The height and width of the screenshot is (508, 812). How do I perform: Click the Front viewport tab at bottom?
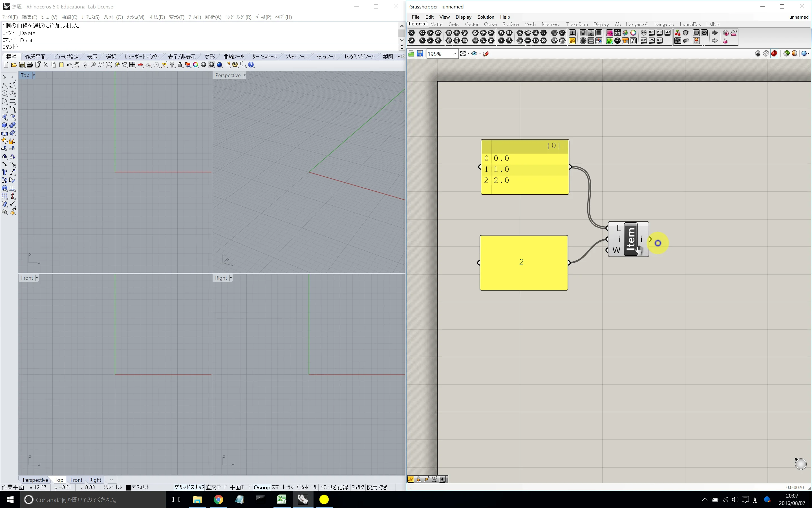pyautogui.click(x=76, y=480)
